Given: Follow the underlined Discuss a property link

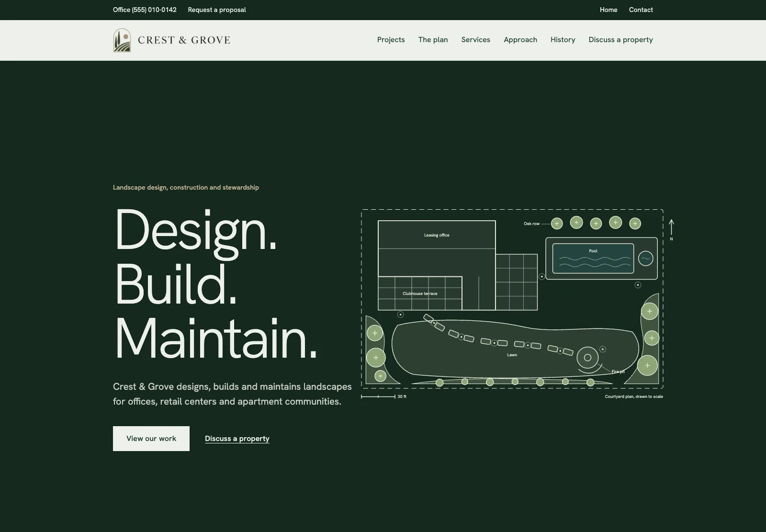Looking at the screenshot, I should pos(237,439).
